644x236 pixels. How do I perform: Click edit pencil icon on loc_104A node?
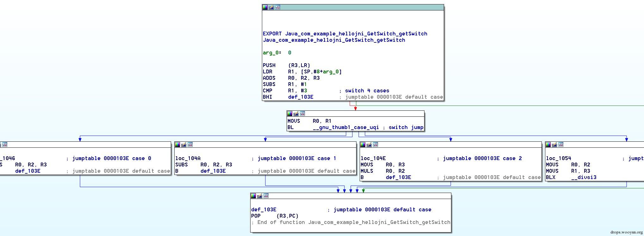pyautogui.click(x=184, y=145)
